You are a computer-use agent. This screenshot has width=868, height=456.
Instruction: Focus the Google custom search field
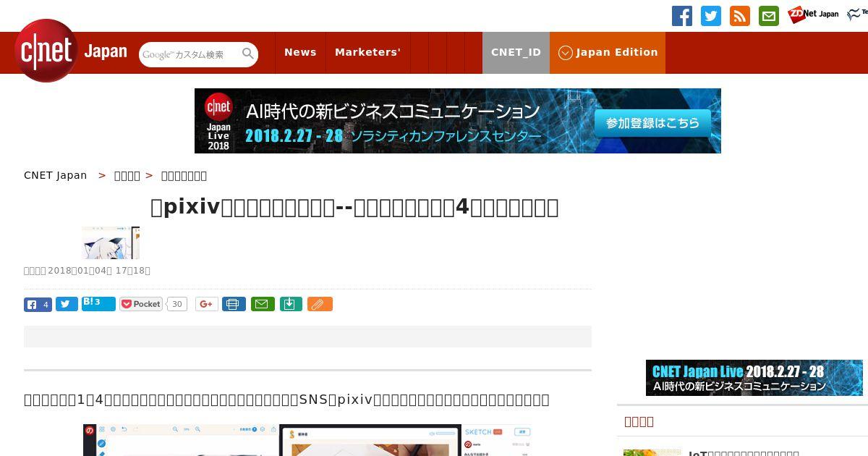190,54
